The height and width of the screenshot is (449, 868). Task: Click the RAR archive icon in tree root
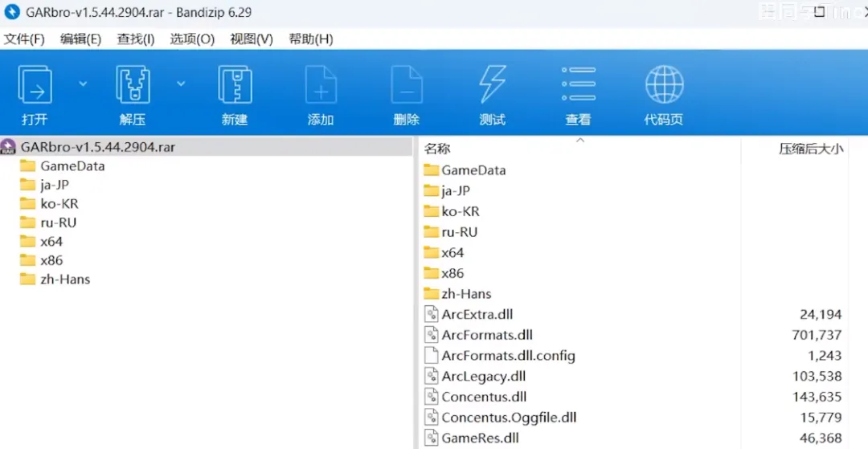tap(8, 146)
